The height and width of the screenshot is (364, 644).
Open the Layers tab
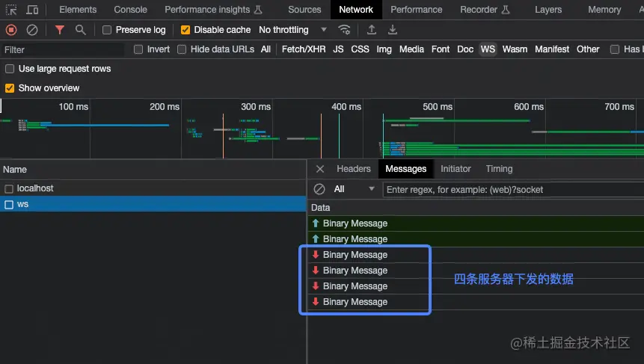point(548,10)
